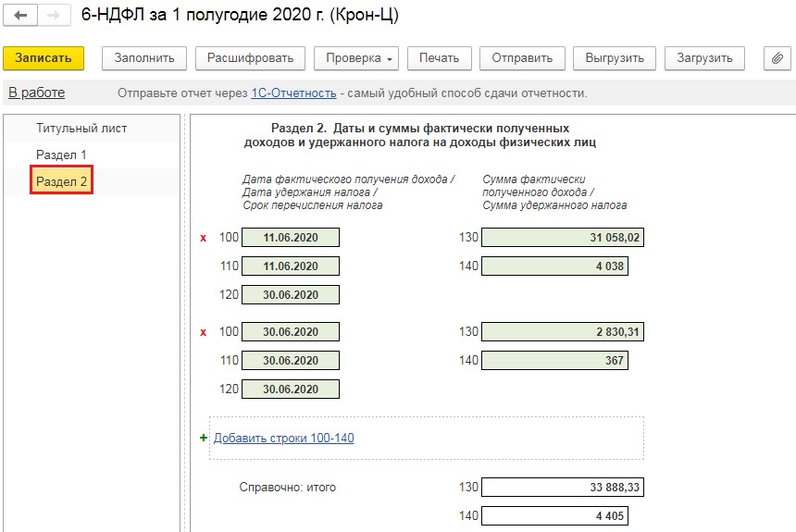The width and height of the screenshot is (796, 532).
Task: Open the 1С-Отчетность link
Action: click(x=292, y=93)
